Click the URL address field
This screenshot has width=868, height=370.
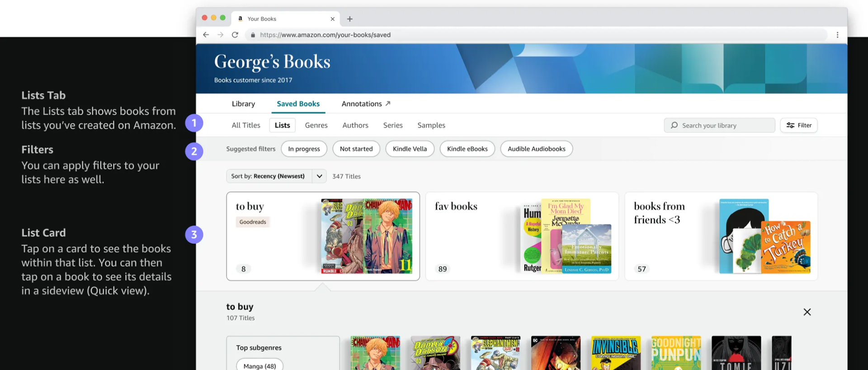tap(537, 35)
